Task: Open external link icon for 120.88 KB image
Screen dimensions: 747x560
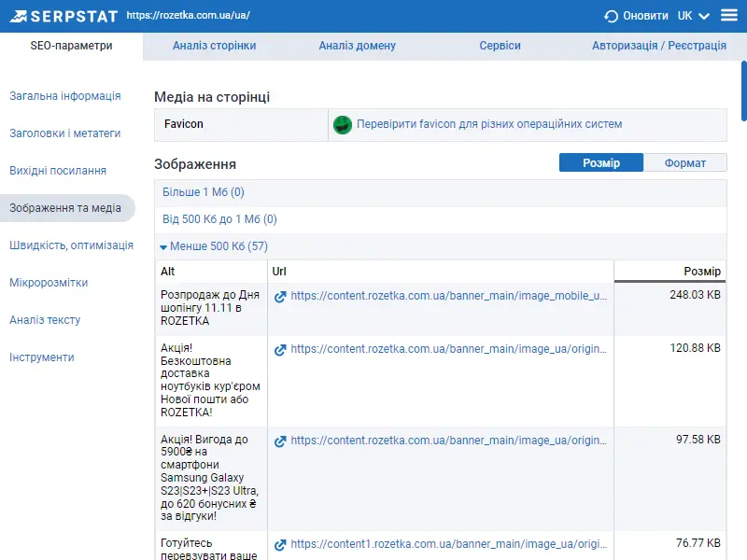Action: 280,350
